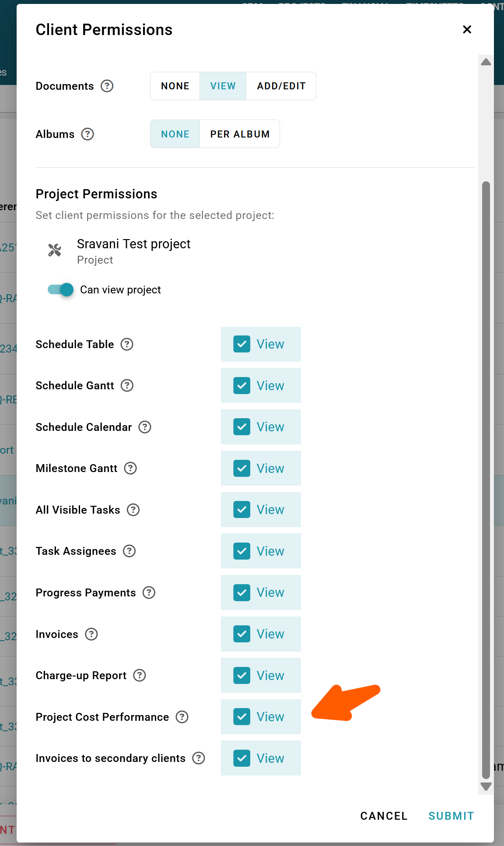
Task: Click the Charge-up Report question mark icon
Action: pyautogui.click(x=140, y=675)
